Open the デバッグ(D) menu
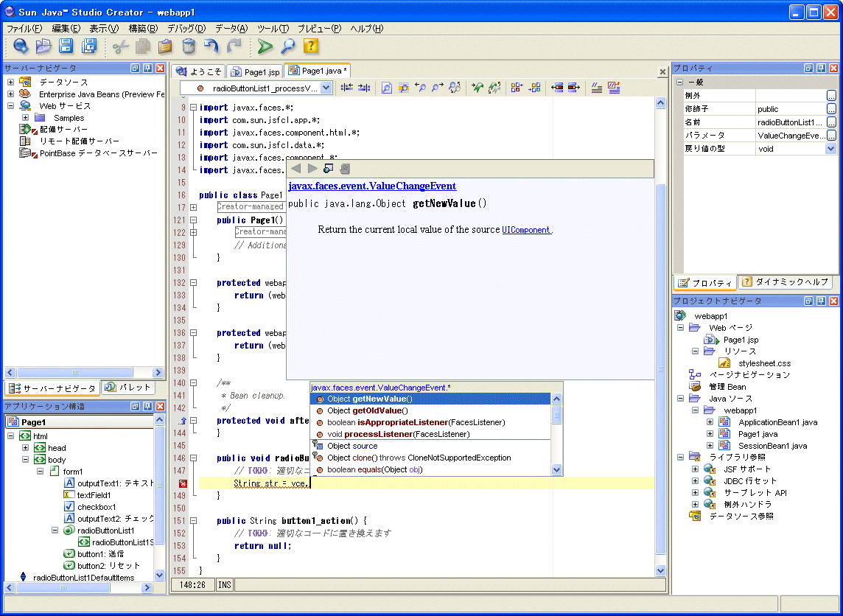The height and width of the screenshot is (616, 843). [186, 29]
